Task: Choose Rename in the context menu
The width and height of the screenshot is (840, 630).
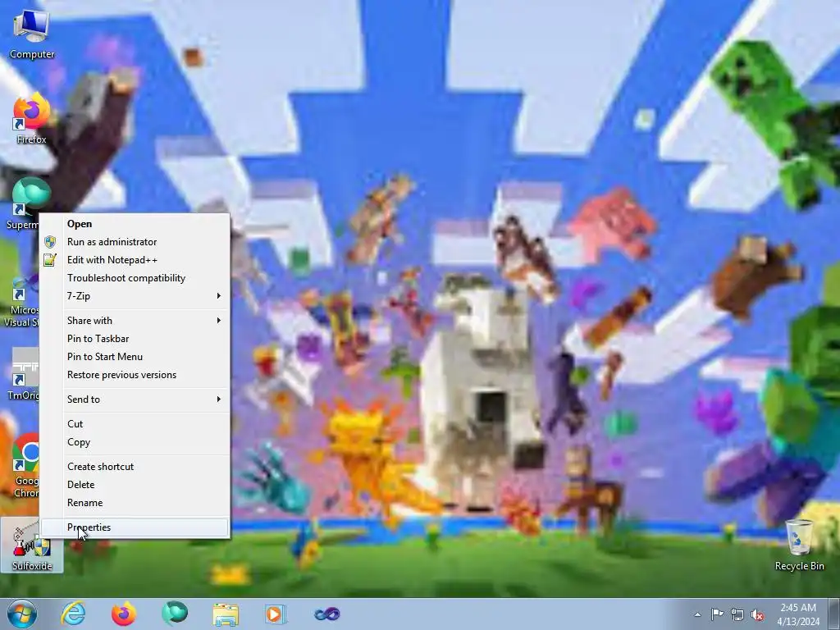Action: 135,503
